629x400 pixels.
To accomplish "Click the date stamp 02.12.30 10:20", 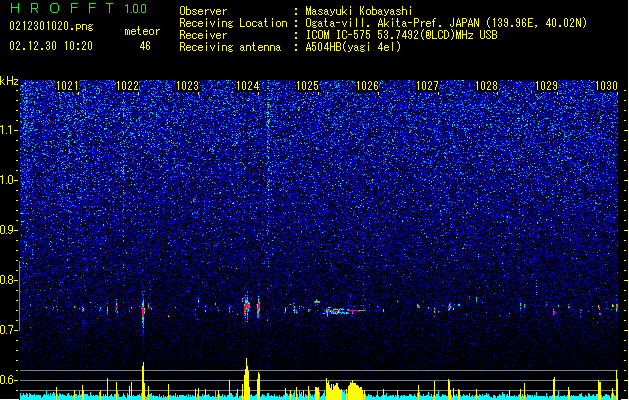I will [x=51, y=46].
